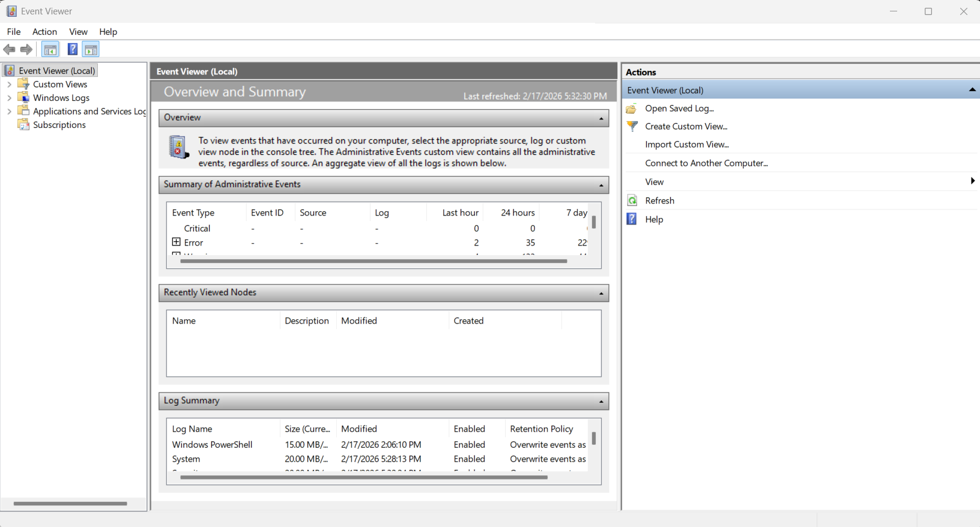Click the green Refresh icon in Actions
The width and height of the screenshot is (980, 527).
632,200
